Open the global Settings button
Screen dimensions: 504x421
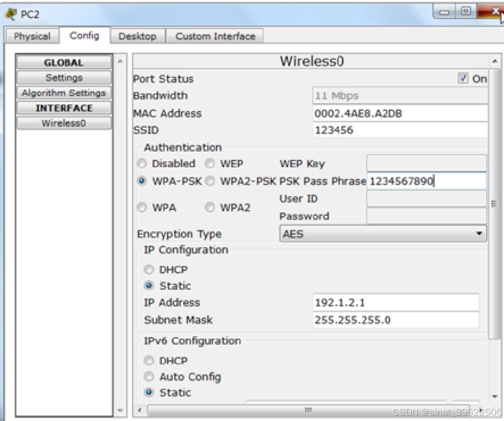coord(64,78)
